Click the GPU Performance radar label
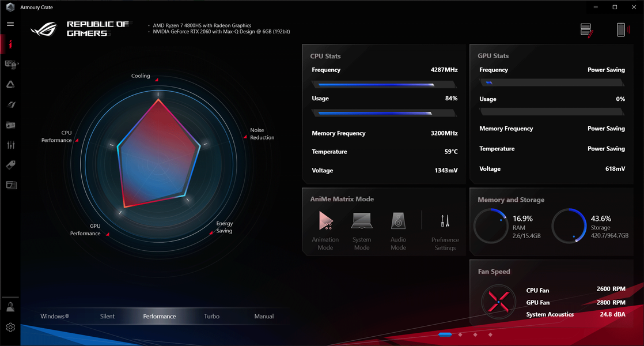The height and width of the screenshot is (346, 644). (85, 230)
